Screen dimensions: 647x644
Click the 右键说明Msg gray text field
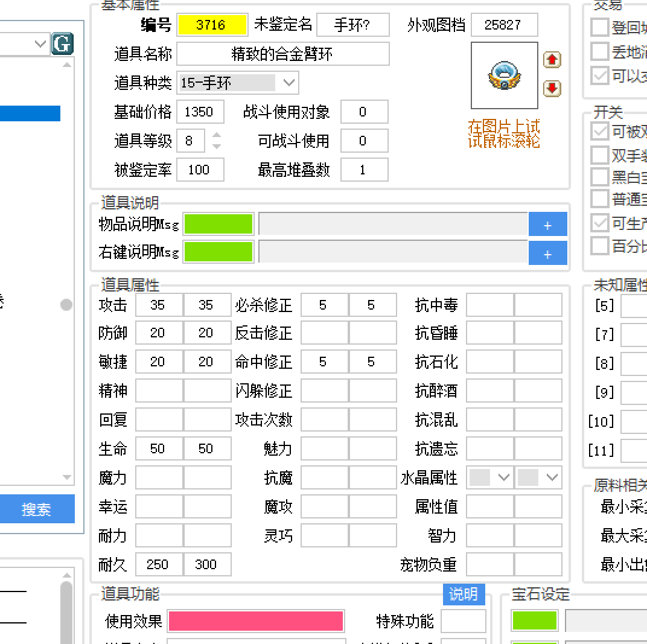click(x=393, y=252)
